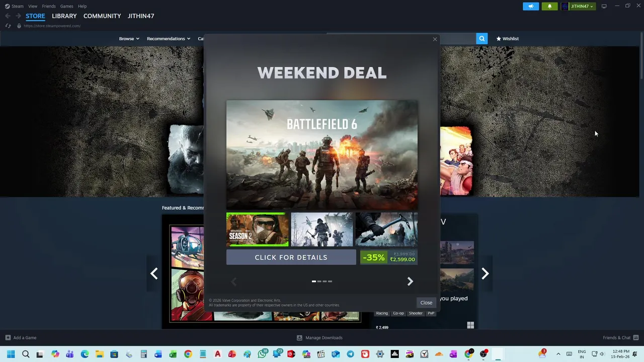Expand the Browse dropdown
644x362 pixels.
tap(129, 39)
